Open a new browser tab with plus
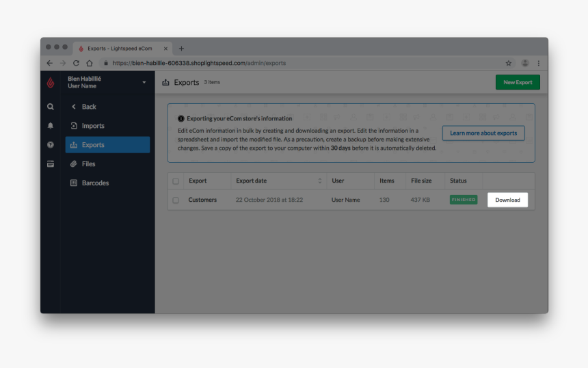Image resolution: width=588 pixels, height=368 pixels. click(x=181, y=49)
